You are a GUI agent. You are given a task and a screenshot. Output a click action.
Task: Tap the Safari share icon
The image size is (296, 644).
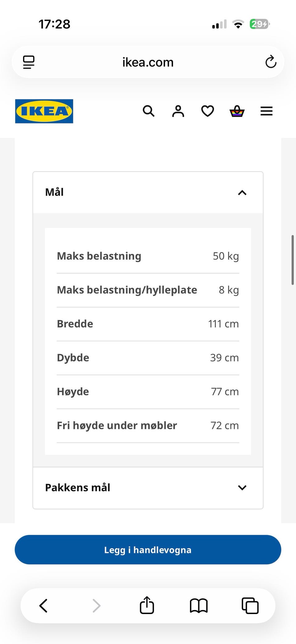tap(147, 605)
